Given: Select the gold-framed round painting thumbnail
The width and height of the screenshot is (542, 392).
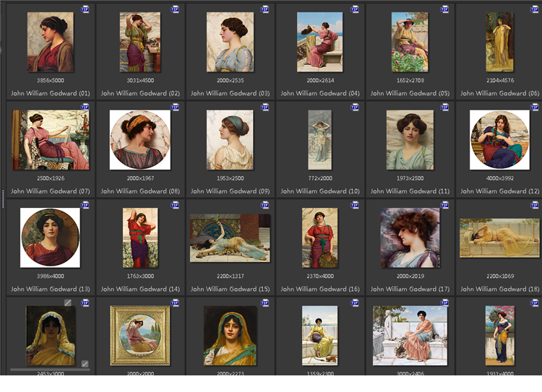Looking at the screenshot, I should [140, 336].
